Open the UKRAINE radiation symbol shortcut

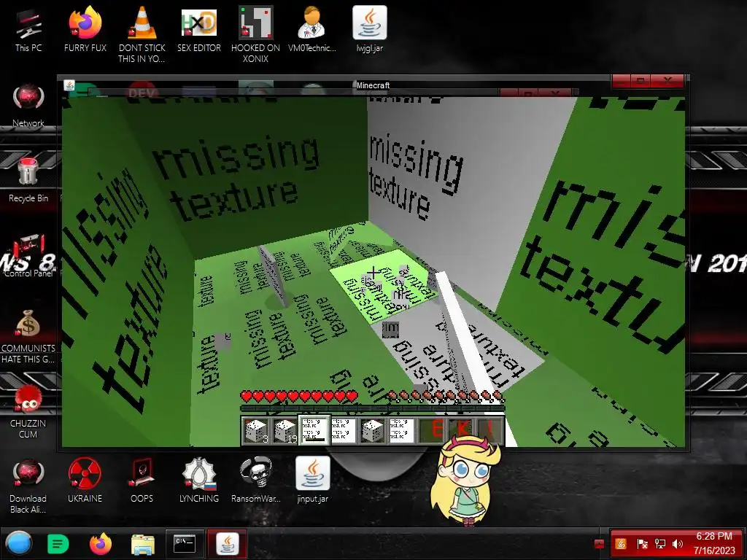[85, 481]
